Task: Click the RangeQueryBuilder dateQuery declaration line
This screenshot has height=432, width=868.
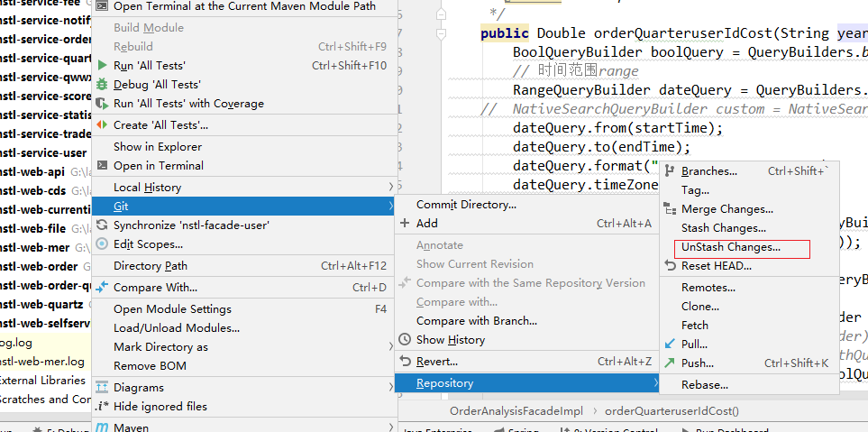Action: tap(690, 89)
